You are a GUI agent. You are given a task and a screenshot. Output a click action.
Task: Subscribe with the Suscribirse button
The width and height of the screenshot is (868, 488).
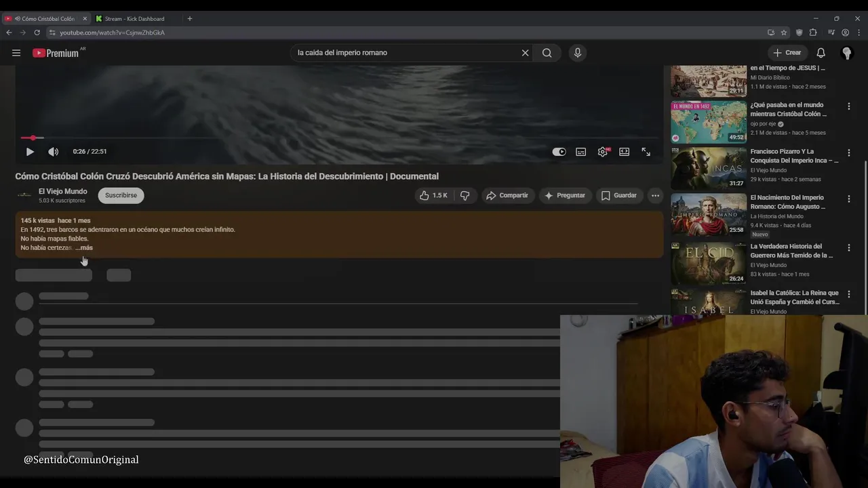click(x=121, y=195)
